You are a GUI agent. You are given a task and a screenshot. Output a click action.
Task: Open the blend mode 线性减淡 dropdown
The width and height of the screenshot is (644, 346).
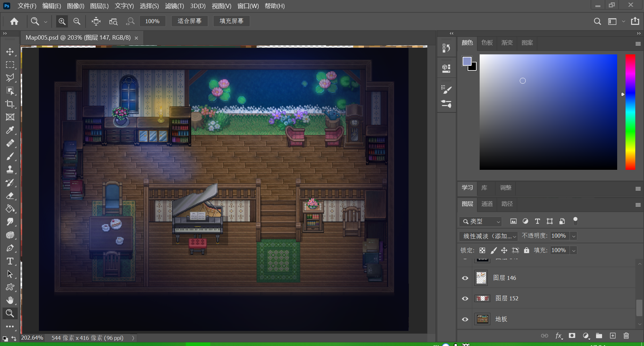click(488, 236)
